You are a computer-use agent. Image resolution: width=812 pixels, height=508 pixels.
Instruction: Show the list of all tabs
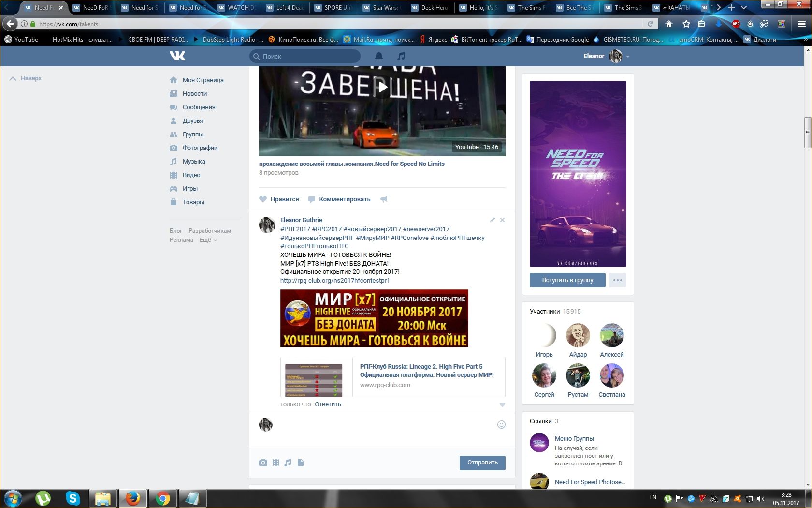click(744, 7)
